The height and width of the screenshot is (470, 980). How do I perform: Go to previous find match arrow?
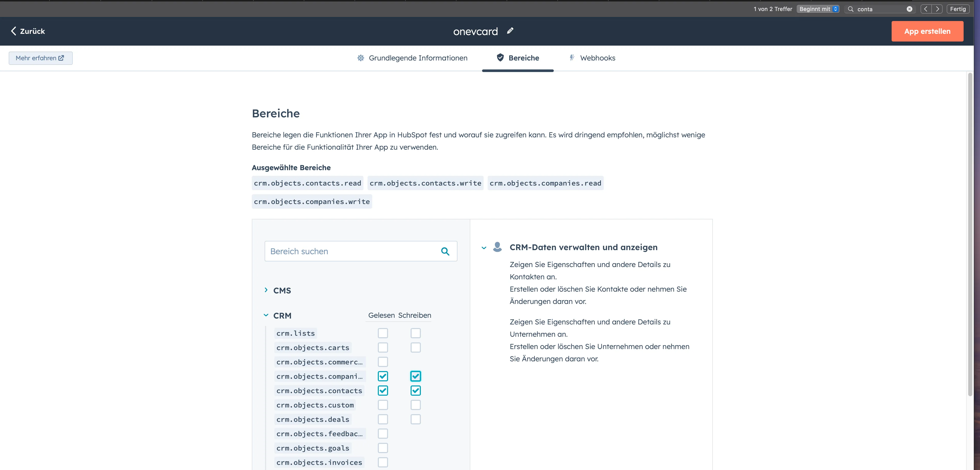pyautogui.click(x=926, y=9)
